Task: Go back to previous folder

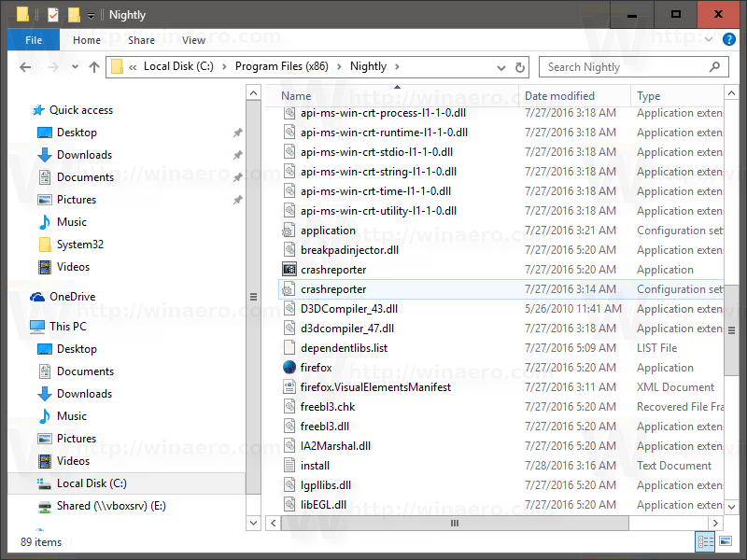Action: (x=25, y=67)
